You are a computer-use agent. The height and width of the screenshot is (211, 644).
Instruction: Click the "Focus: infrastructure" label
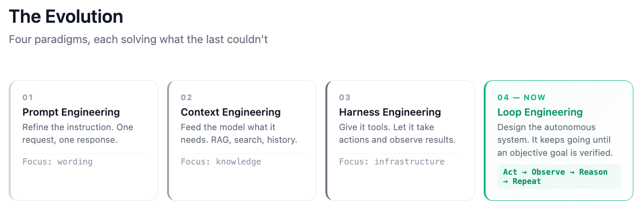click(392, 162)
